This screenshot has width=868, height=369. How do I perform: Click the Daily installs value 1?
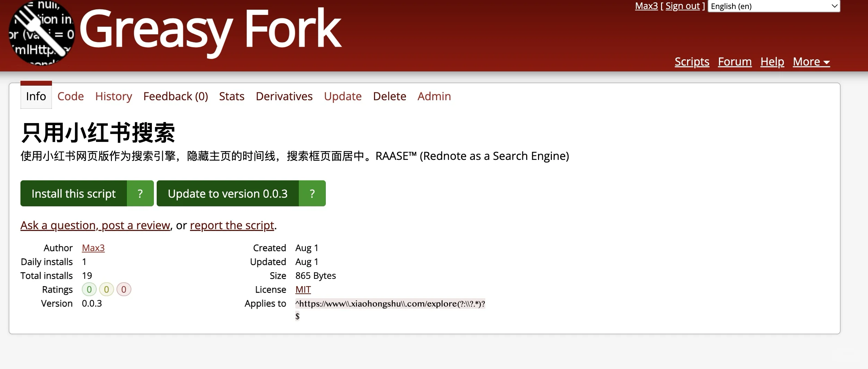(84, 262)
